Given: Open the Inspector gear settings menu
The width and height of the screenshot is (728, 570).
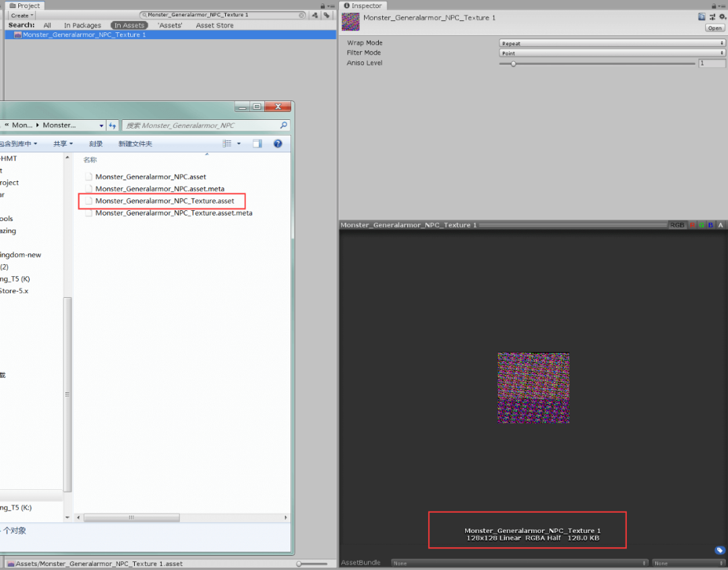Looking at the screenshot, I should click(723, 17).
